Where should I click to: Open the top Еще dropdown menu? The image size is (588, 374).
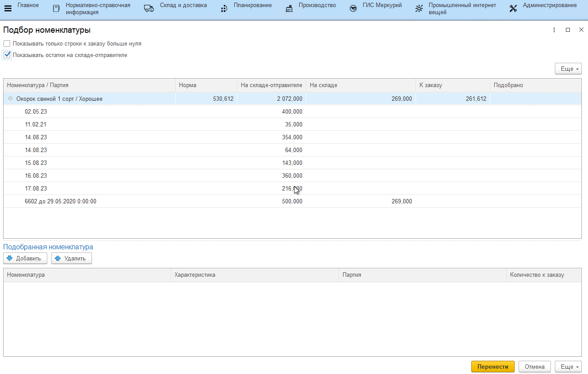(x=568, y=69)
